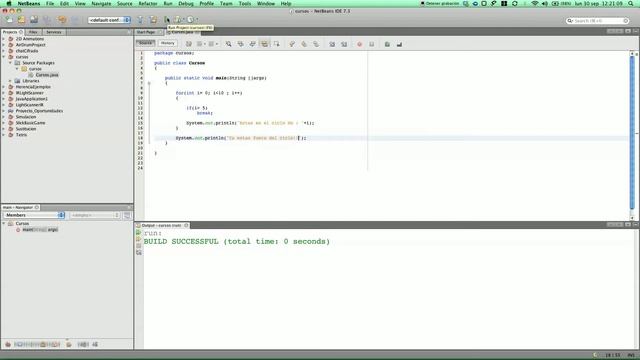Click the Navigator panel settings button beside dropdowns
This screenshot has height=360, width=640.
pyautogui.click(x=127, y=215)
